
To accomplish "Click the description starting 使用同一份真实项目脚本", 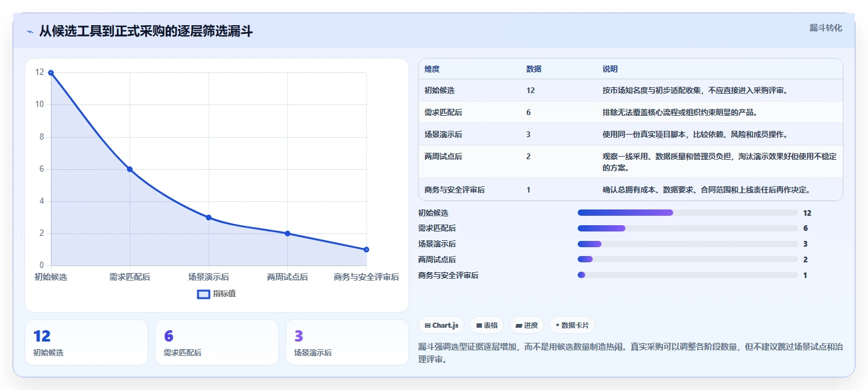I will [x=695, y=135].
